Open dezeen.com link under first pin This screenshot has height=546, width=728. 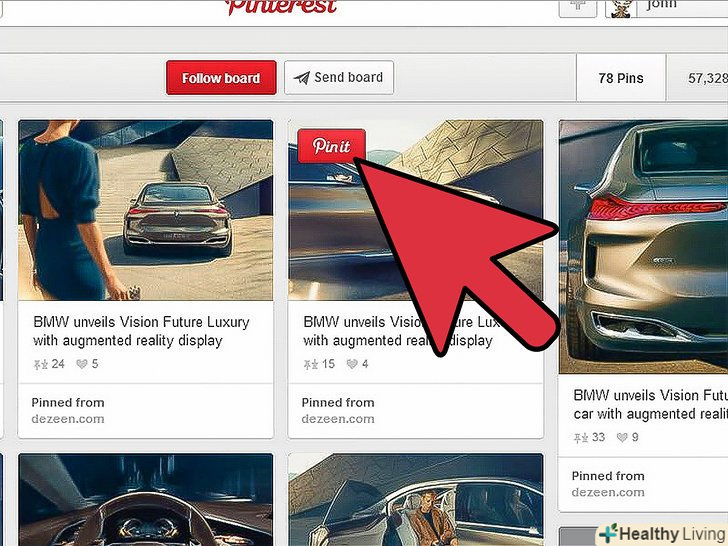tap(68, 419)
